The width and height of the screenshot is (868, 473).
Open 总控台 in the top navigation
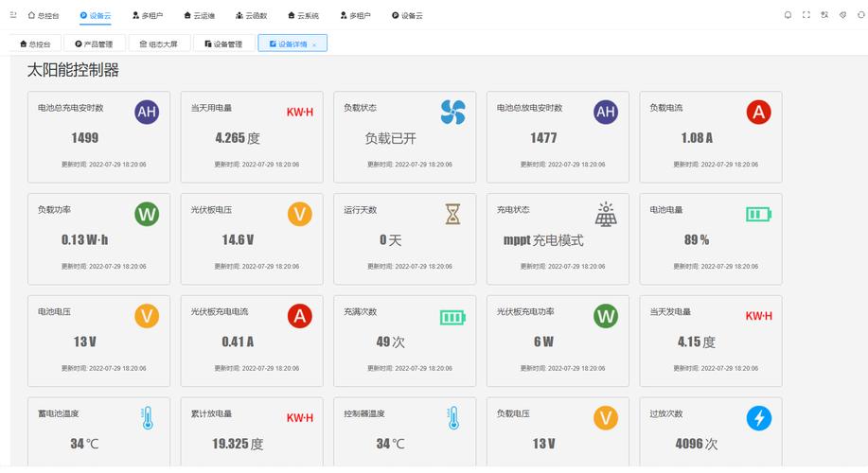click(44, 15)
